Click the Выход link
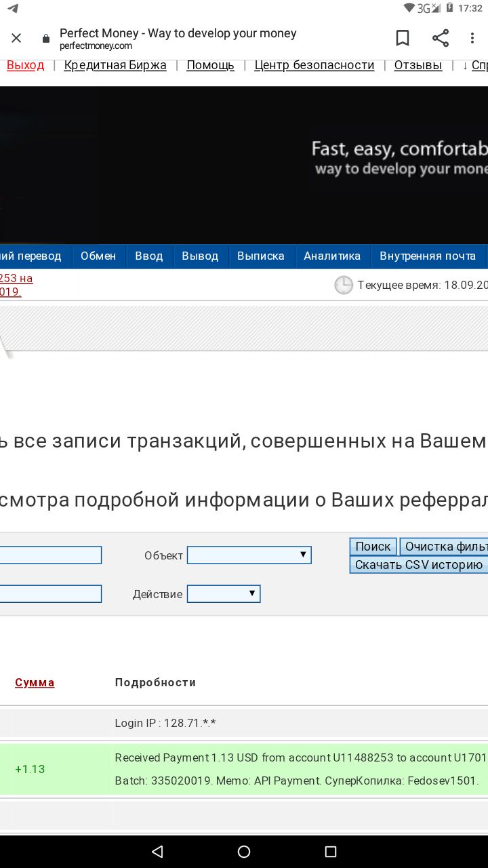Image resolution: width=488 pixels, height=868 pixels. [25, 65]
